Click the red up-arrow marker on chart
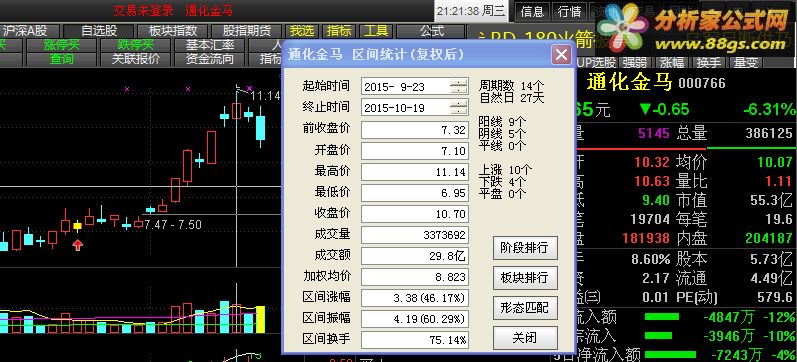This screenshot has width=797, height=362. tap(77, 245)
